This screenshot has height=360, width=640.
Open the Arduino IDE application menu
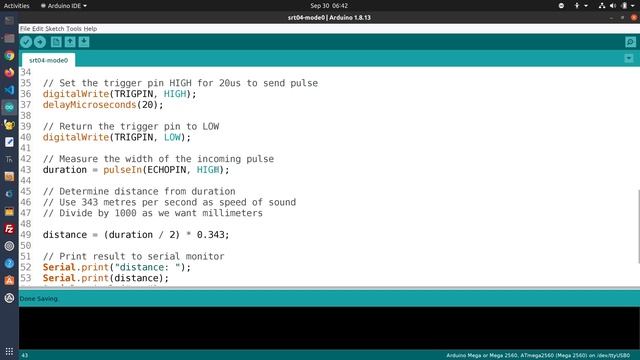pyautogui.click(x=64, y=6)
